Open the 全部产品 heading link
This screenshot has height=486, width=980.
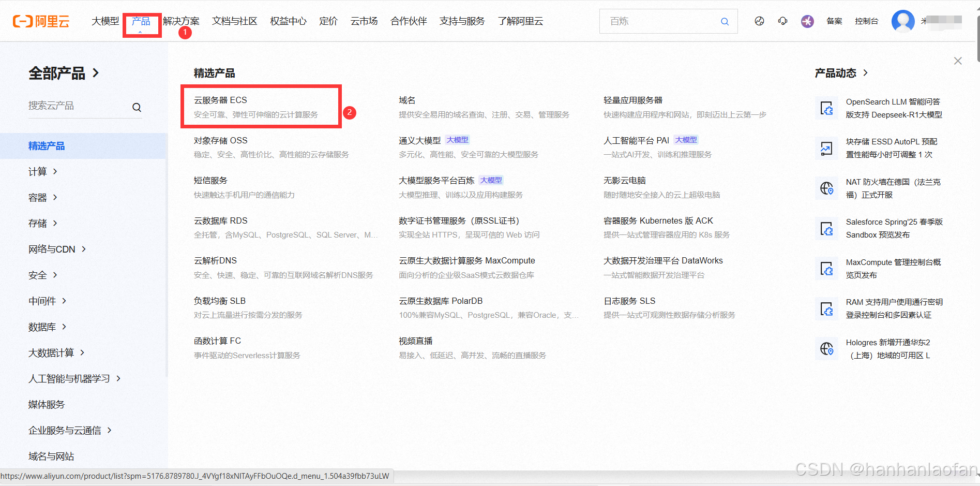(64, 73)
